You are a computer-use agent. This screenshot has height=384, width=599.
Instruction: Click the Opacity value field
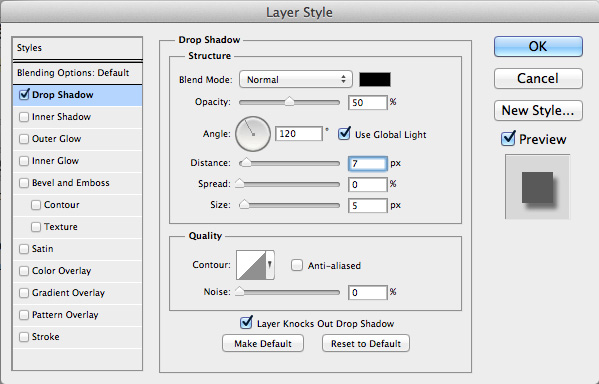pyautogui.click(x=367, y=102)
